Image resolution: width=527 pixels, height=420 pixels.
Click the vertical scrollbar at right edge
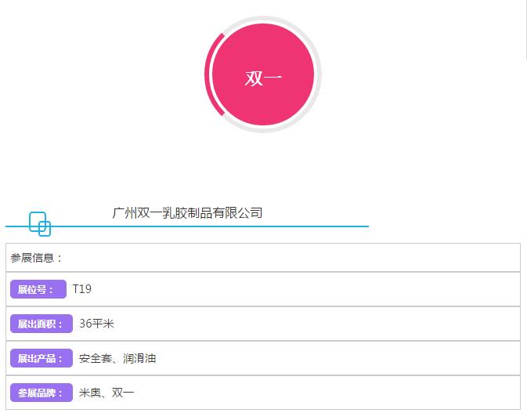click(x=526, y=31)
